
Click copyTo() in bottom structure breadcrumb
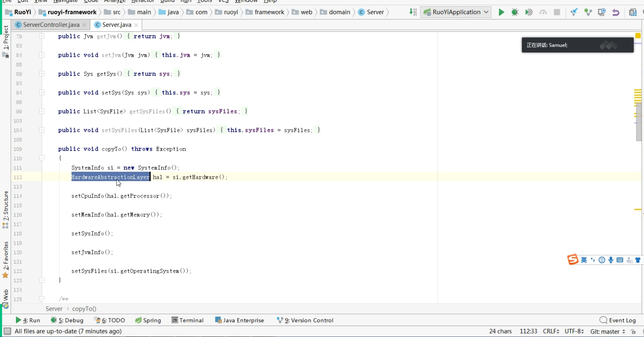coord(84,309)
